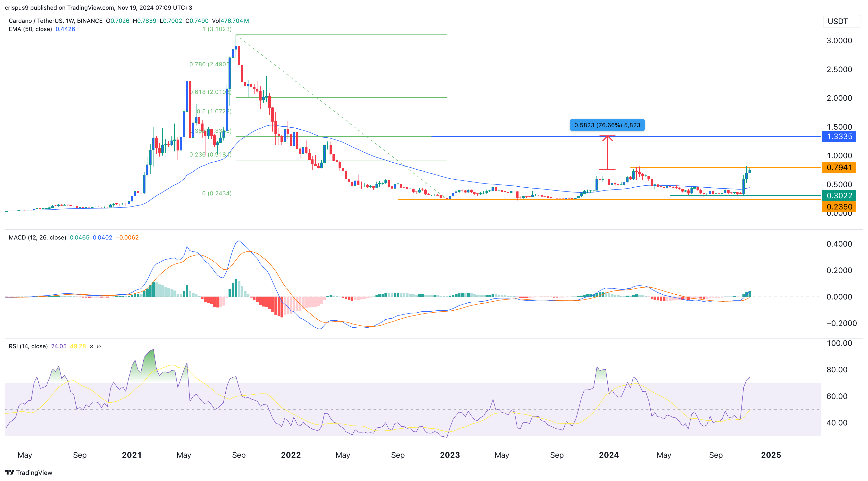Screen dimensions: 868x481
Task: Click the RSI moving average value 49.28
Action: pos(78,346)
